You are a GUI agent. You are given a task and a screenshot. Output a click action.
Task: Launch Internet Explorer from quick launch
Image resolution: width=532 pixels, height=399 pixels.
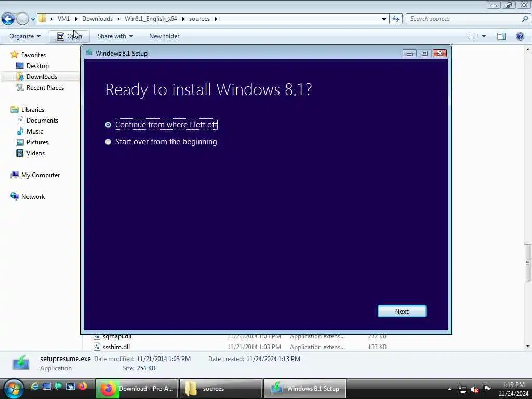pos(34,386)
